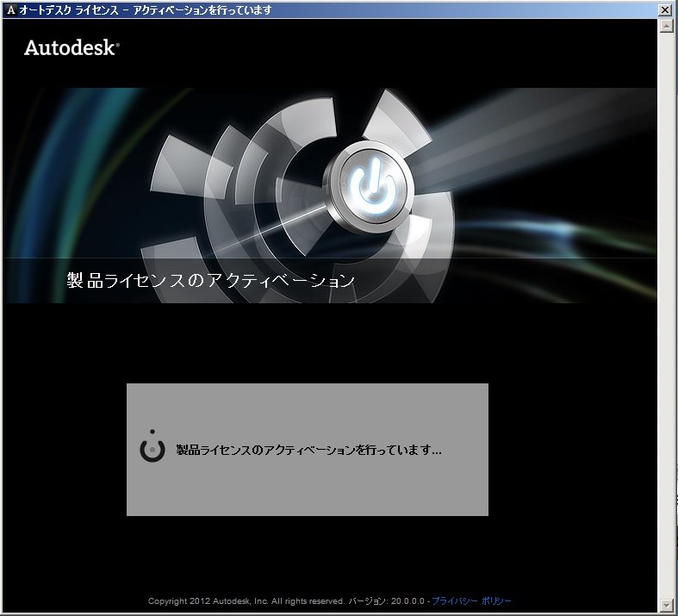Click the Autodesk logo
Viewport: 678px width, 616px height.
click(72, 47)
